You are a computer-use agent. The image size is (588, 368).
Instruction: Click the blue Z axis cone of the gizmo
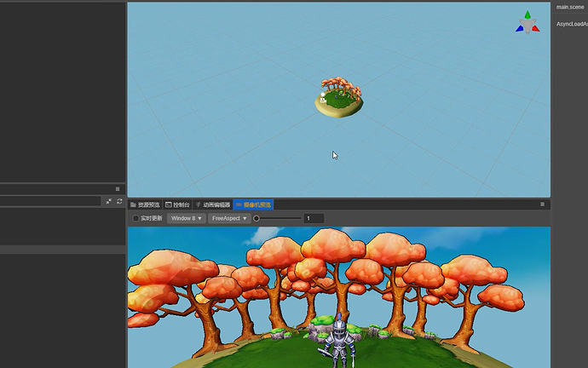pos(519,28)
